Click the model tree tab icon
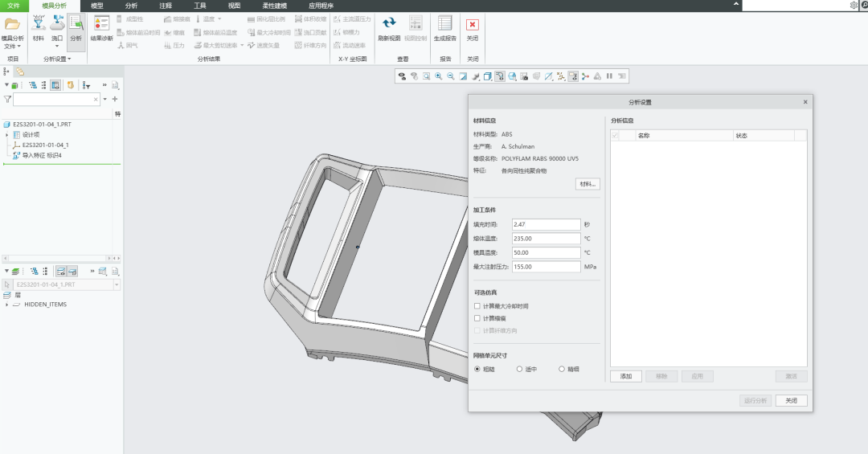Screen dimensions: 868x454 click(6, 72)
